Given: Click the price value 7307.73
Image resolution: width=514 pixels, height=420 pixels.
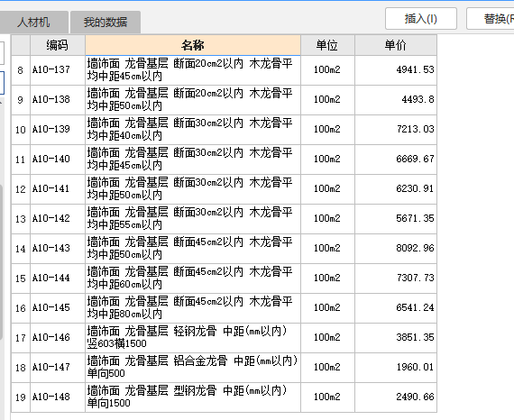Looking at the screenshot, I should (415, 278).
